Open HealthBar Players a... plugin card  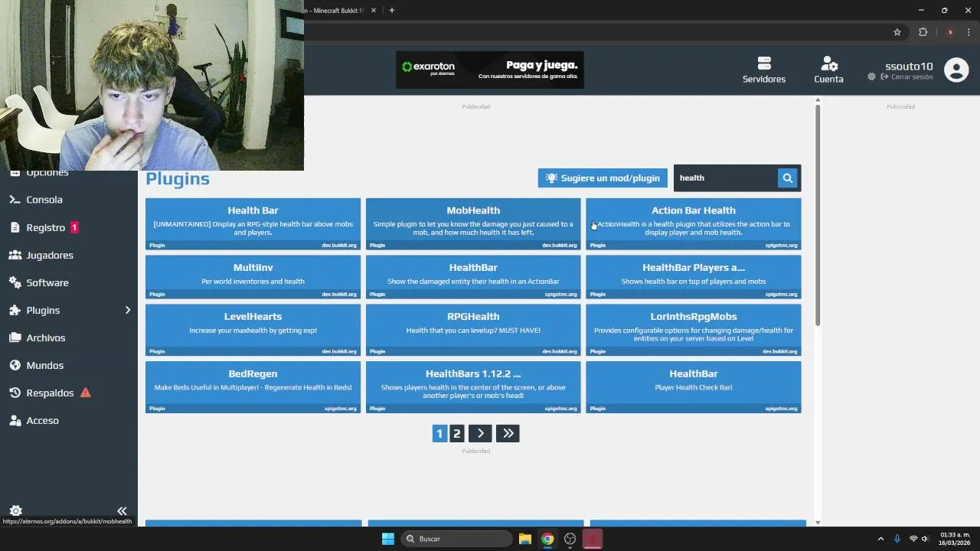tap(694, 277)
